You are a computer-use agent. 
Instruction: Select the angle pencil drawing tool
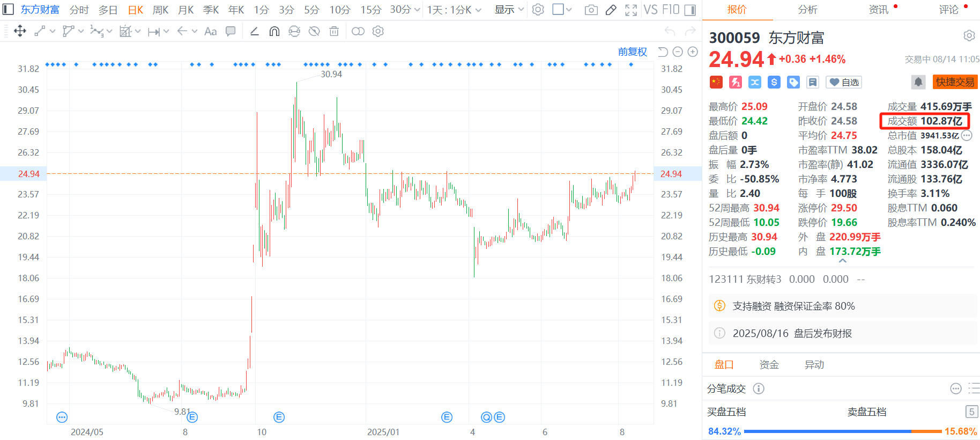(255, 31)
